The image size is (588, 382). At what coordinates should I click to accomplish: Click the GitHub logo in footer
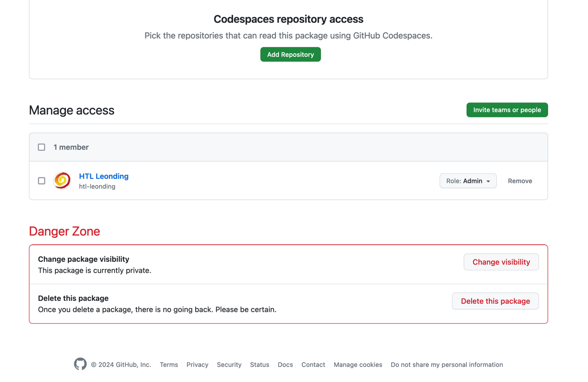[80, 364]
